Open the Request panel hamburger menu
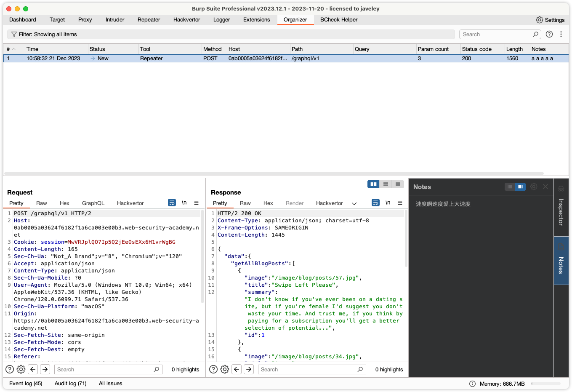The height and width of the screenshot is (392, 572). click(x=196, y=203)
